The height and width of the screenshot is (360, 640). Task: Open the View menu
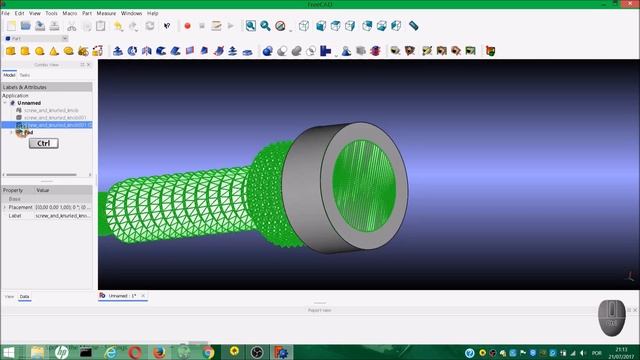coord(35,13)
